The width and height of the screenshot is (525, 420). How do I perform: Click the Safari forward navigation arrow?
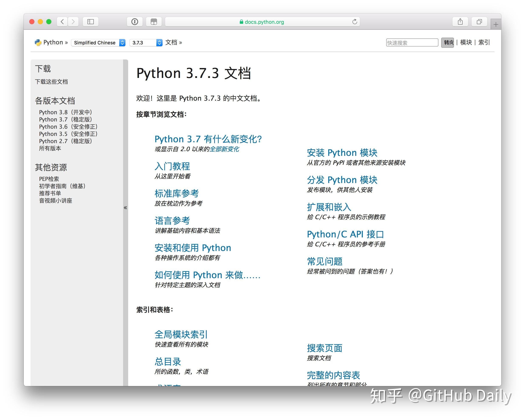(73, 22)
